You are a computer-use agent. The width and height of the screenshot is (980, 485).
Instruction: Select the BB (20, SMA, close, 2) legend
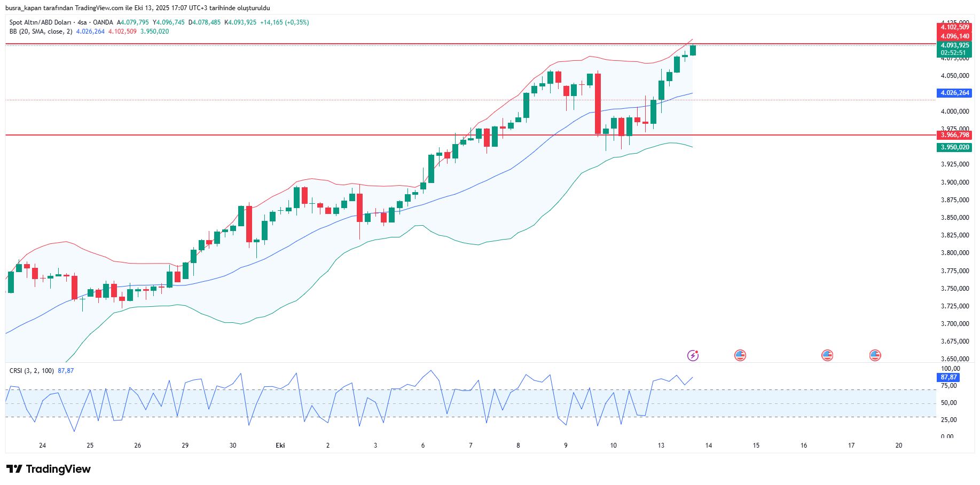tap(41, 31)
